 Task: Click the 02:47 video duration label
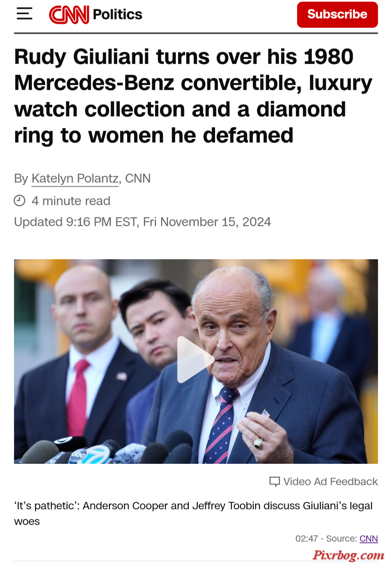pos(306,538)
